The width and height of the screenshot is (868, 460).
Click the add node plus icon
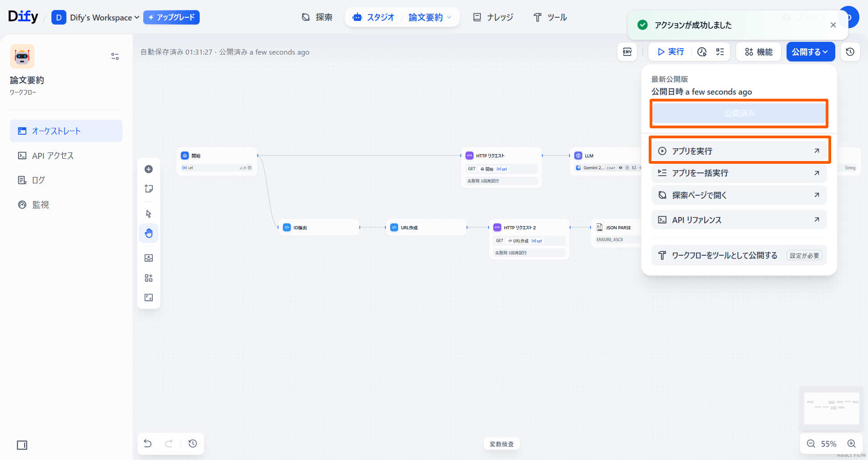pos(149,169)
